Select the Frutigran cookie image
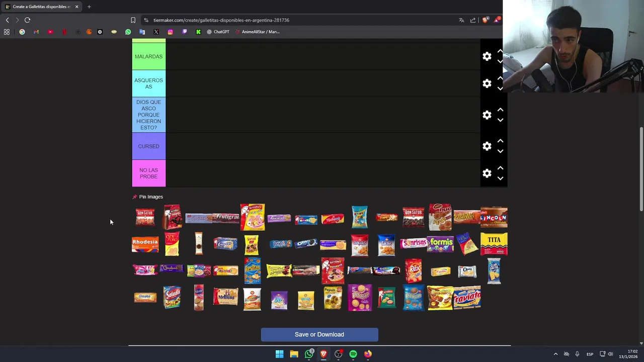The width and height of the screenshot is (644, 362). (225, 217)
